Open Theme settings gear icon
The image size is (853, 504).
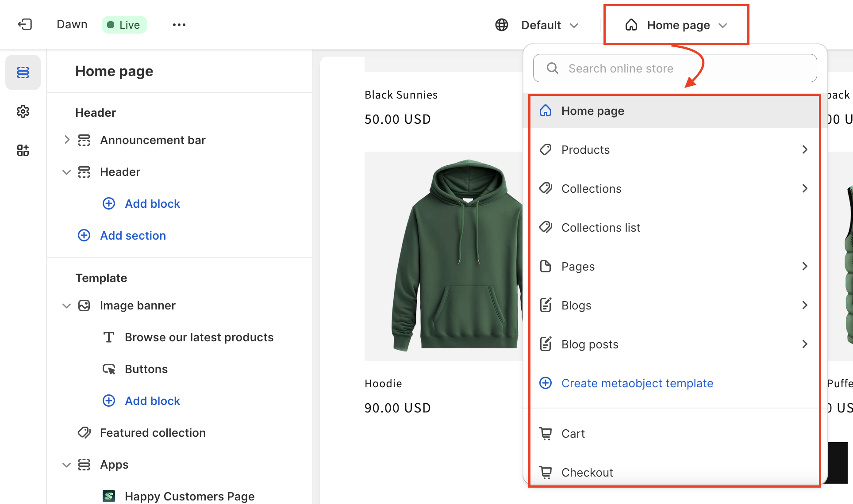click(x=23, y=111)
